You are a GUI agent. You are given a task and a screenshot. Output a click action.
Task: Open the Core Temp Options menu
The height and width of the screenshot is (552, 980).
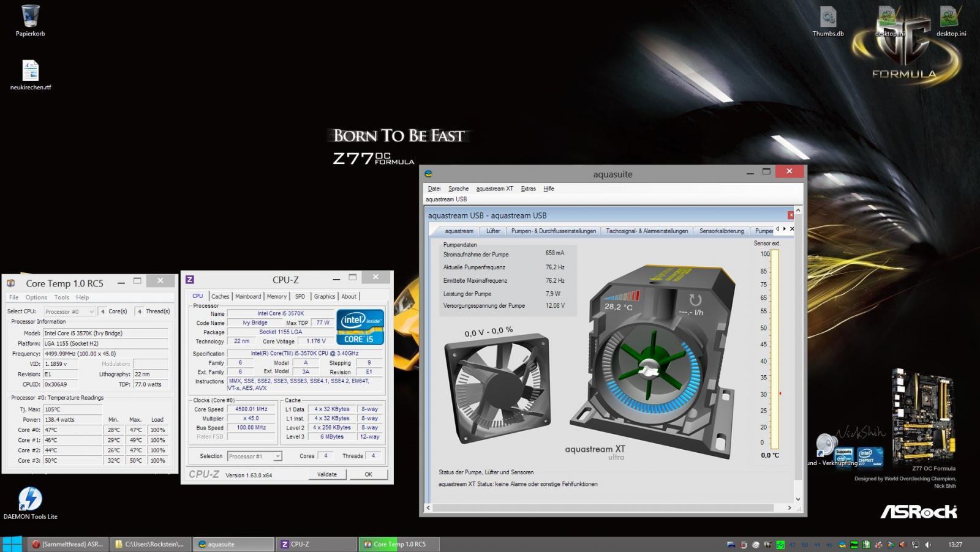coord(36,297)
